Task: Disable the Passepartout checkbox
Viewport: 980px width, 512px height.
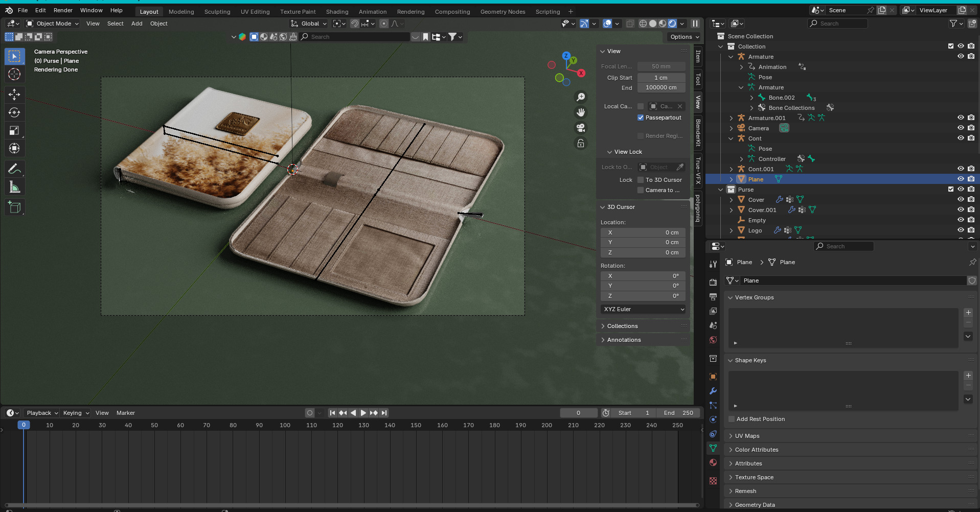Action: pyautogui.click(x=641, y=118)
